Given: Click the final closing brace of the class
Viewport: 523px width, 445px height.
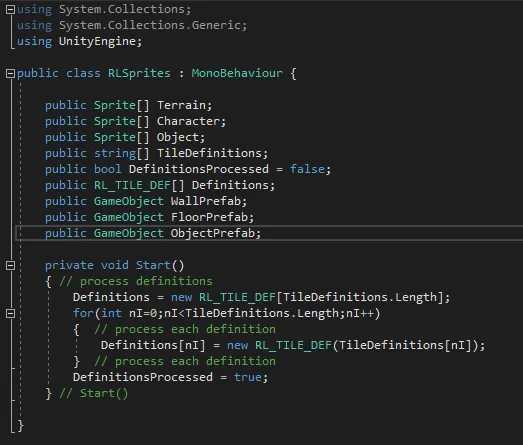Looking at the screenshot, I should coord(21,426).
